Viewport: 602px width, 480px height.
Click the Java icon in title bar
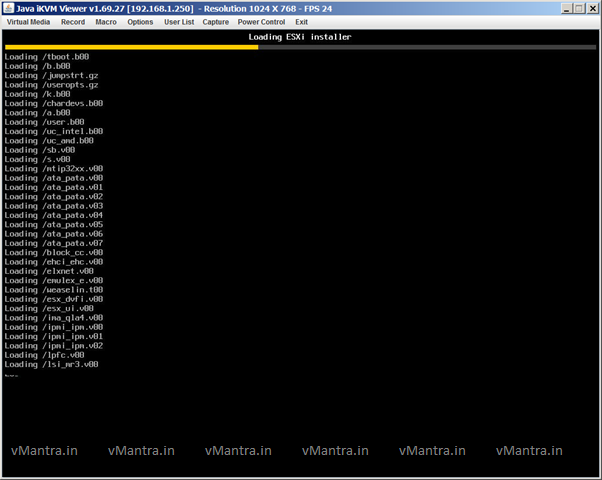[8, 8]
